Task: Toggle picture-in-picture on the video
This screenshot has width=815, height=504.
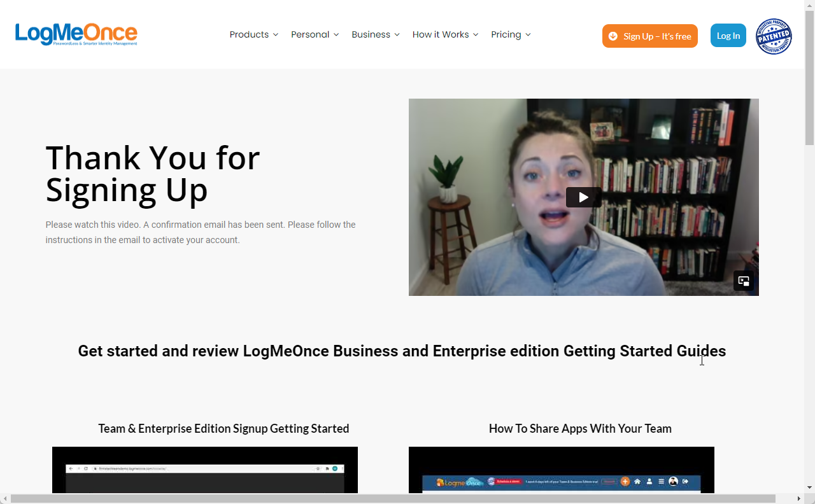Action: click(744, 281)
